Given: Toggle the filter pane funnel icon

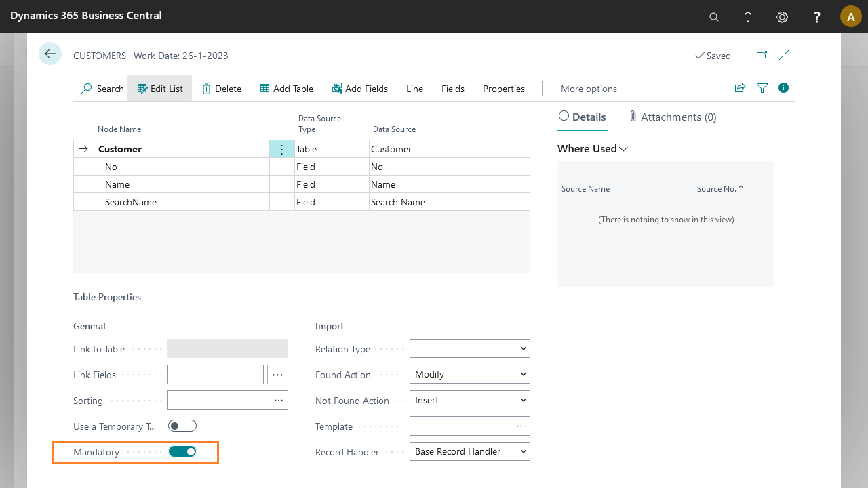Looking at the screenshot, I should (x=762, y=88).
